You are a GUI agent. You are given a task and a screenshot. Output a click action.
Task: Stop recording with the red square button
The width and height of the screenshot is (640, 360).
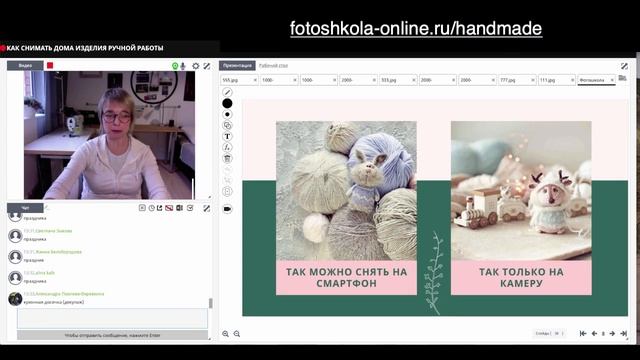(x=50, y=65)
